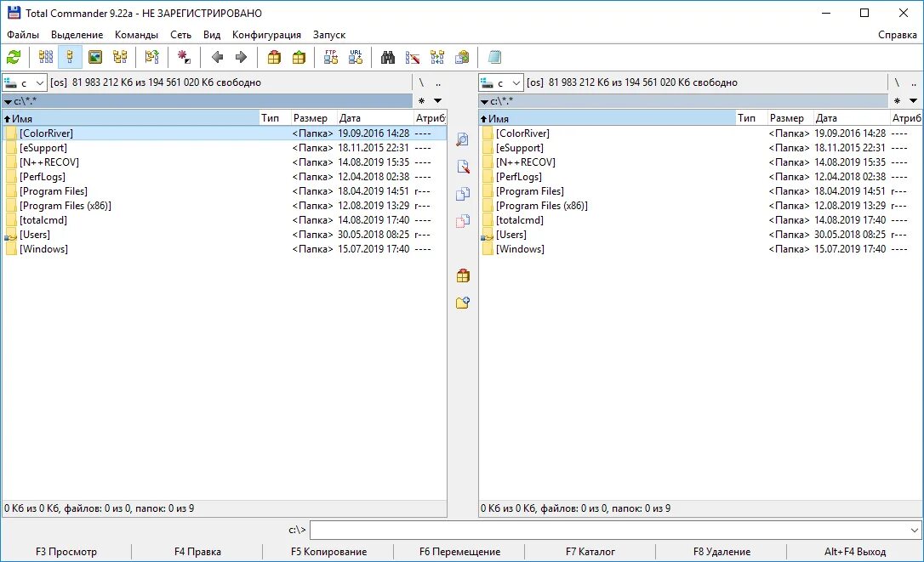Click the F3 Просмотр button
The width and height of the screenshot is (924, 562).
pyautogui.click(x=66, y=552)
